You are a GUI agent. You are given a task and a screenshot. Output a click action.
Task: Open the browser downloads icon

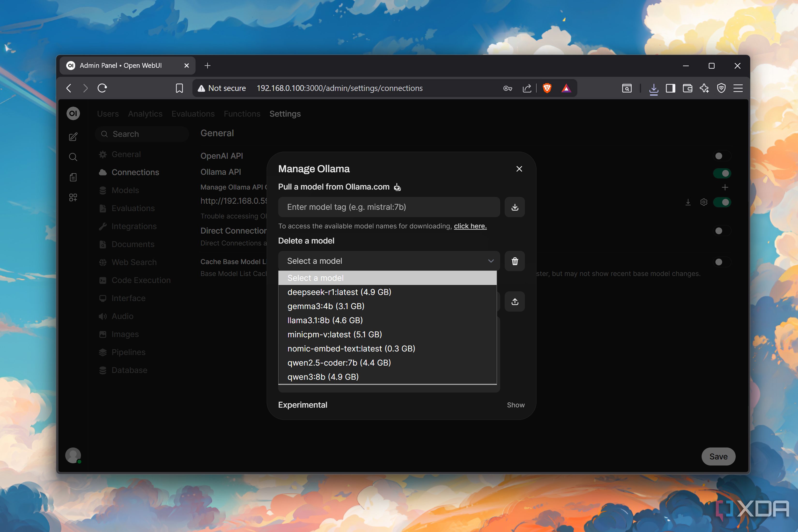(x=653, y=89)
